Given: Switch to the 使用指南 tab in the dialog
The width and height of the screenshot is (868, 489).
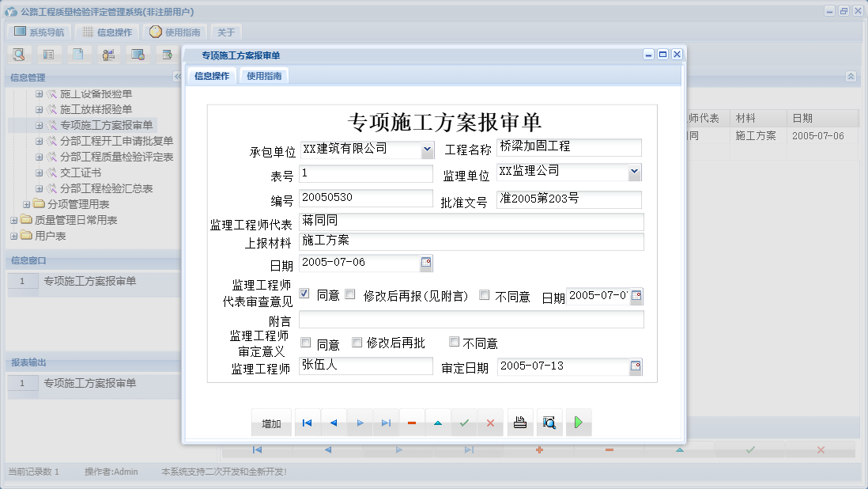Looking at the screenshot, I should pyautogui.click(x=263, y=76).
